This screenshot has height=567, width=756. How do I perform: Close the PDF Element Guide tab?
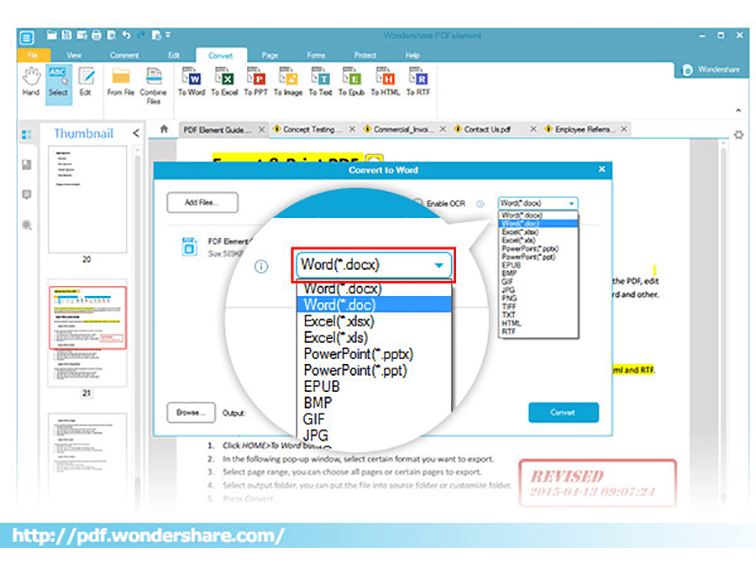261,129
